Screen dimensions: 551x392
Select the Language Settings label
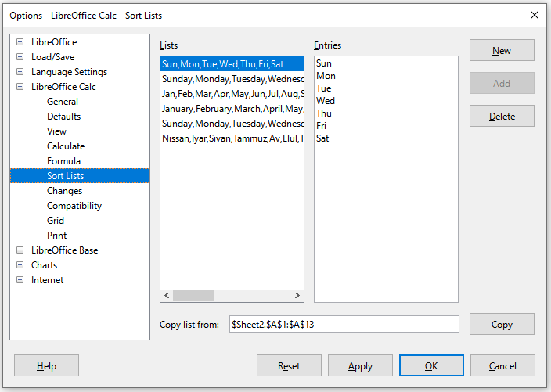tap(69, 72)
